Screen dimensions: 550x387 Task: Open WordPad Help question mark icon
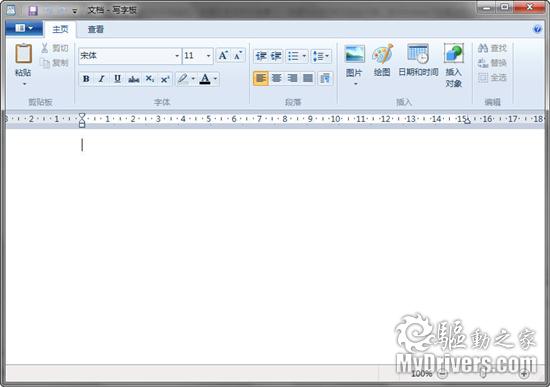coord(537,29)
